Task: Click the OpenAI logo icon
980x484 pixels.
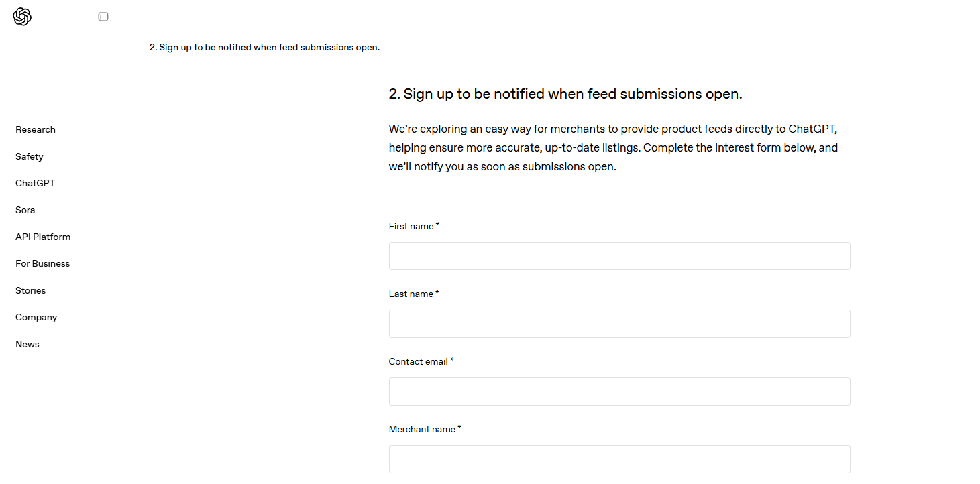Action: coord(22,17)
